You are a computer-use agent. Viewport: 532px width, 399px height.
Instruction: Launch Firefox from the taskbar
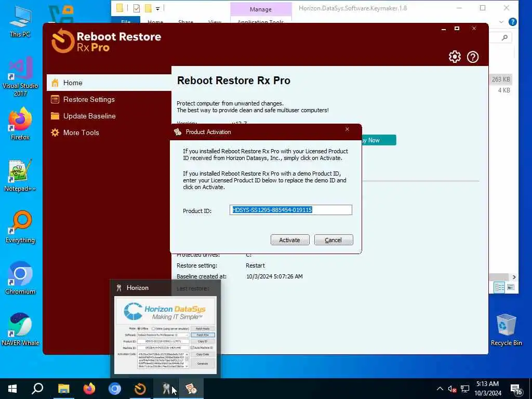89,389
